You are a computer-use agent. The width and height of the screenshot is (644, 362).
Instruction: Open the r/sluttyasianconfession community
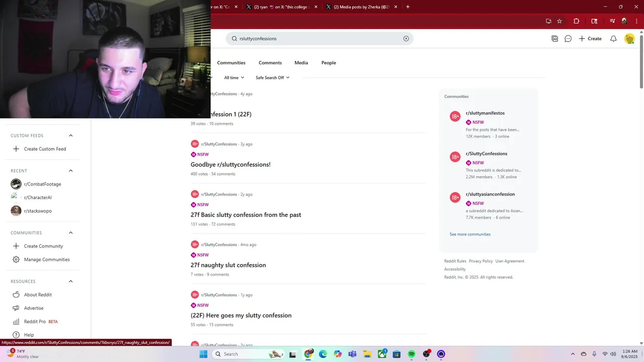(490, 194)
